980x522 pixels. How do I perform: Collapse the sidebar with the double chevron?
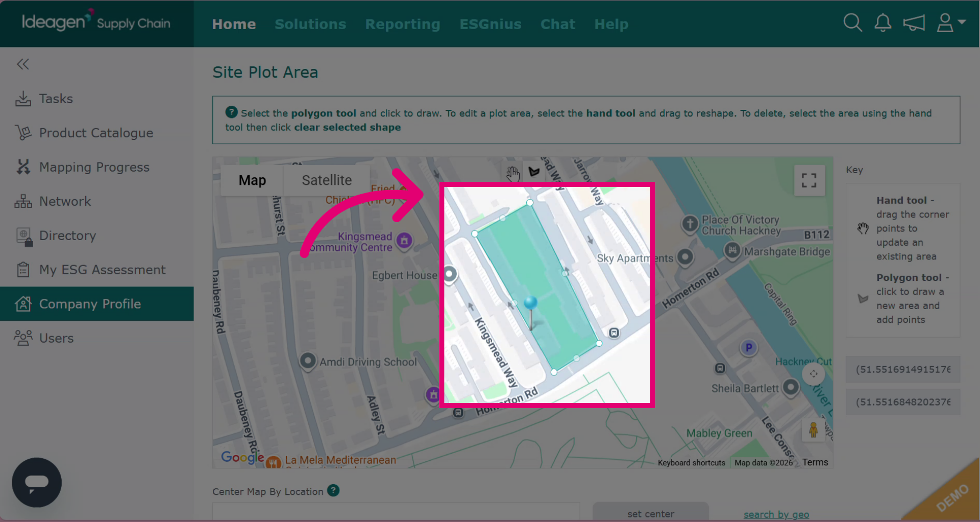tap(23, 64)
